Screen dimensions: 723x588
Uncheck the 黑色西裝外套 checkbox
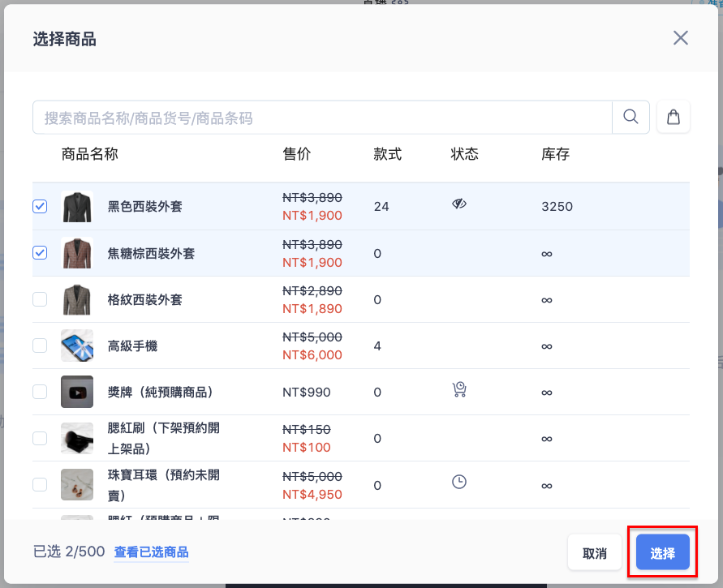coord(40,206)
